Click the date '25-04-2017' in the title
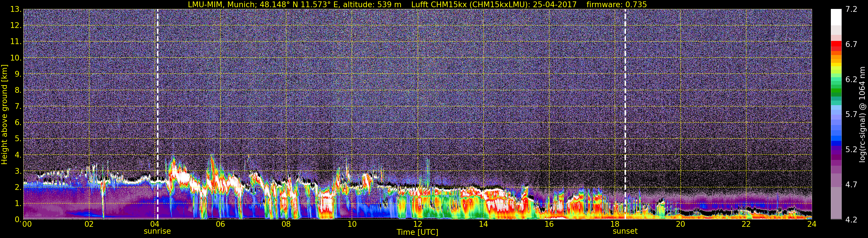 coord(555,4)
